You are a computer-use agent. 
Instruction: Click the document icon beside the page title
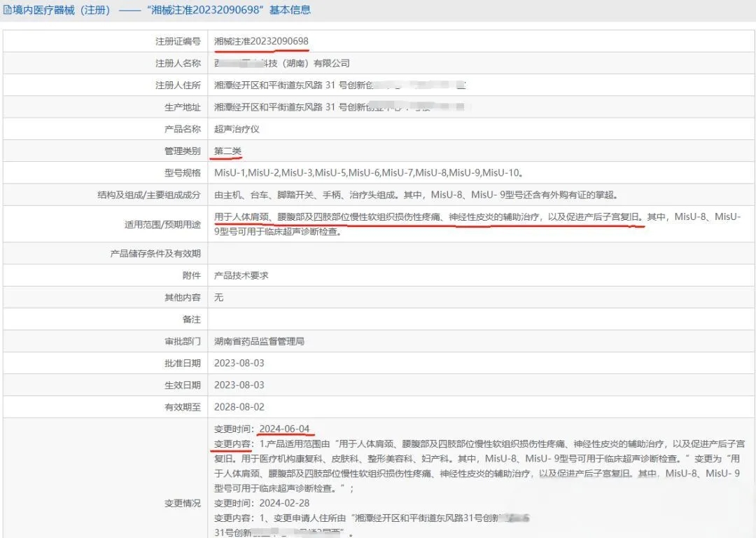[x=7, y=10]
